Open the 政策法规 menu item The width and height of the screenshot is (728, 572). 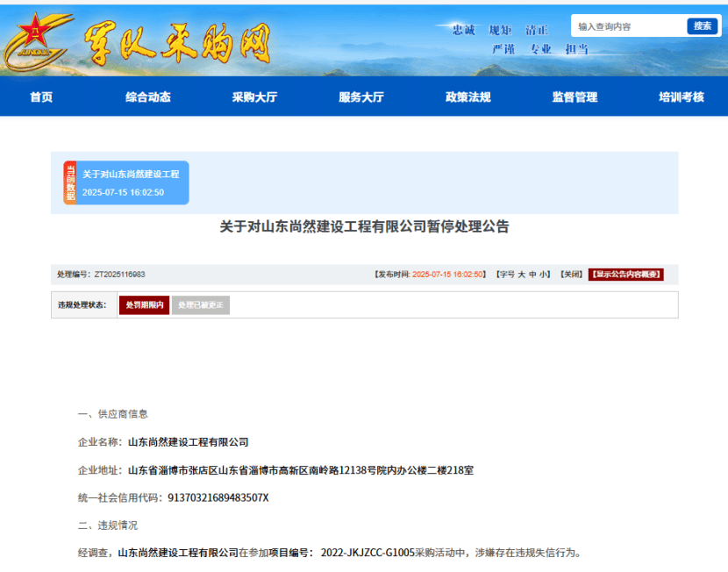[x=468, y=97]
